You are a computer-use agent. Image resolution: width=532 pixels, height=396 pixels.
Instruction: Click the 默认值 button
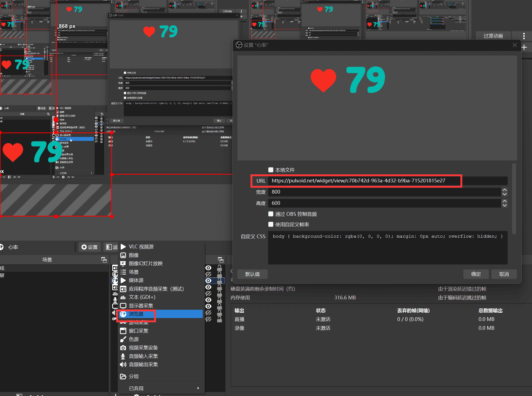click(x=252, y=274)
